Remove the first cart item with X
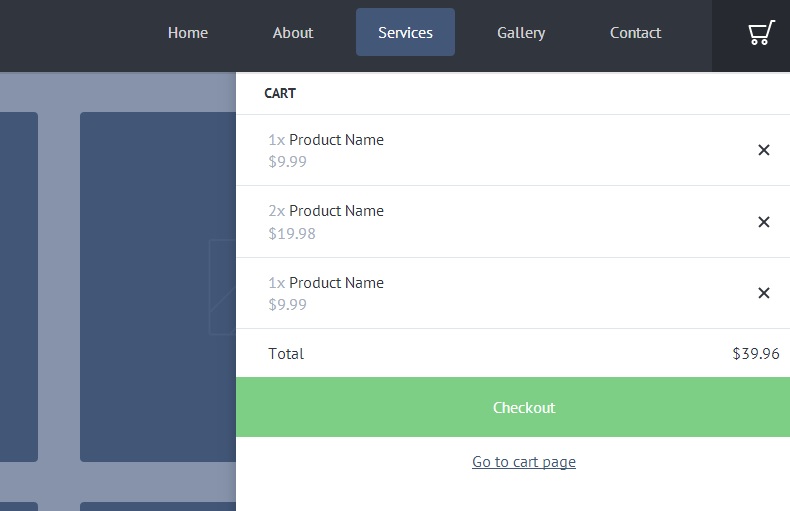790x511 pixels. point(763,150)
